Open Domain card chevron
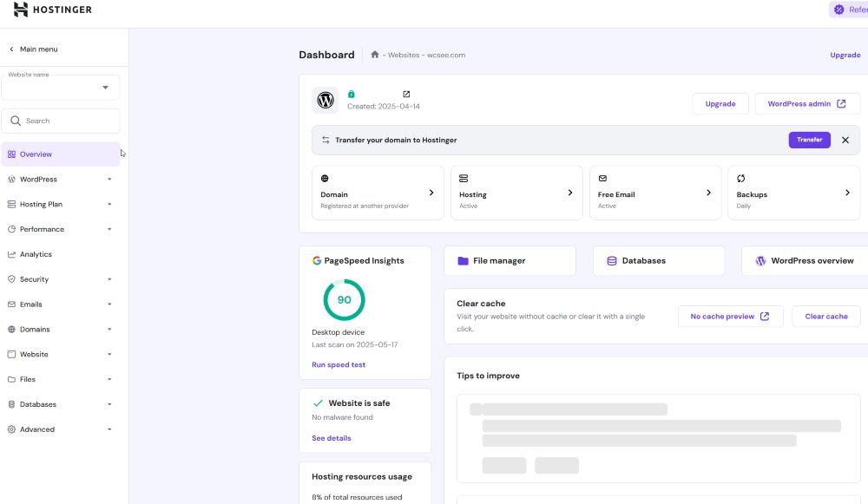868x504 pixels. [x=431, y=193]
